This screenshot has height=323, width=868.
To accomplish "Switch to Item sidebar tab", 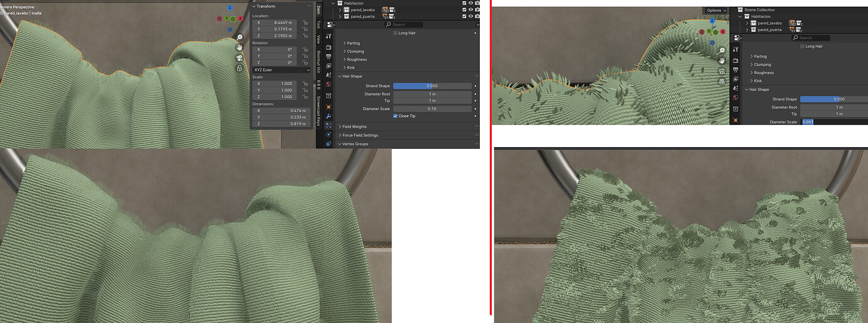I will [319, 9].
